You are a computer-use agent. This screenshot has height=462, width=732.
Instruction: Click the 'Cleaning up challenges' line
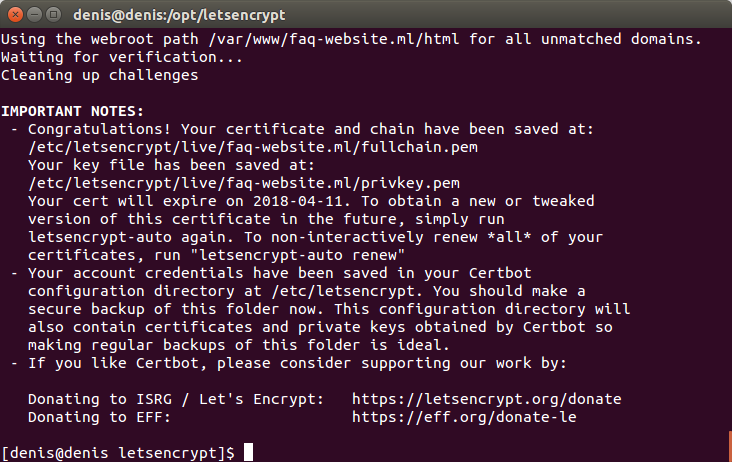click(x=99, y=75)
